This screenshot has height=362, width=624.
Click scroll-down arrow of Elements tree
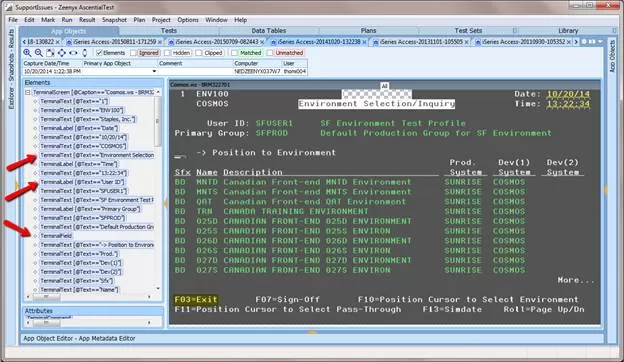158,289
